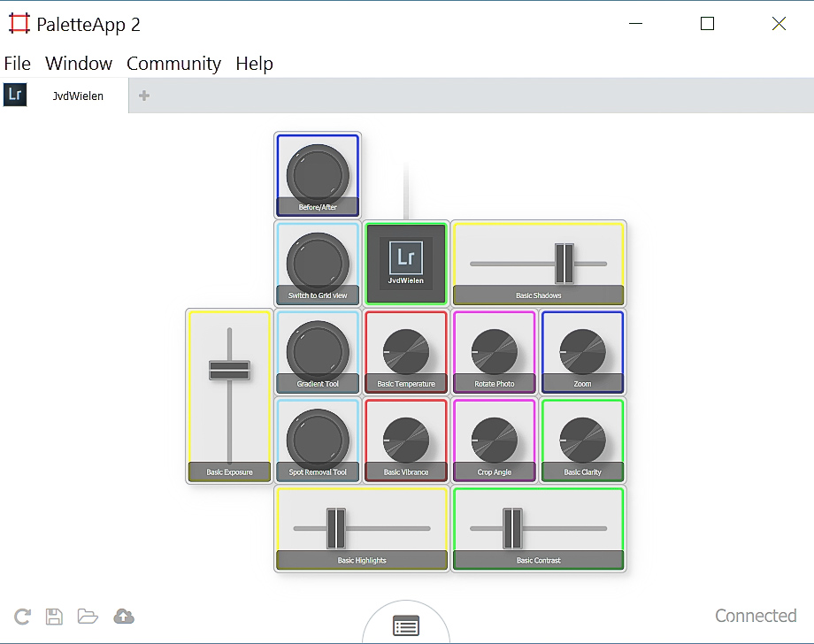Click the Basic Contrast slider handle
Image resolution: width=814 pixels, height=644 pixels.
[512, 528]
